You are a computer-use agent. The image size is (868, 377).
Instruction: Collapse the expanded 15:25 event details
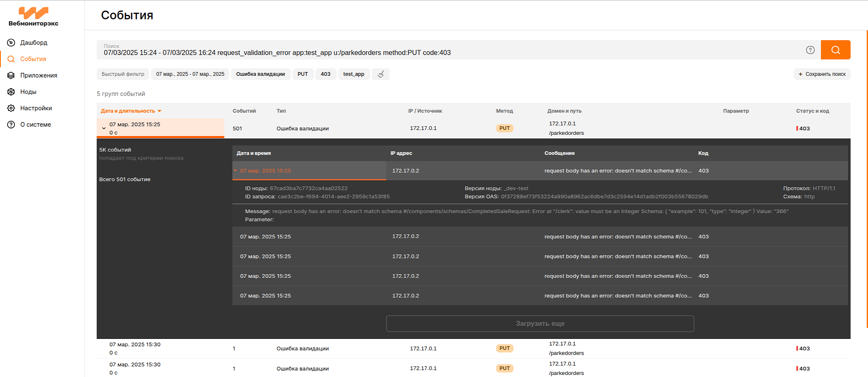[x=235, y=171]
